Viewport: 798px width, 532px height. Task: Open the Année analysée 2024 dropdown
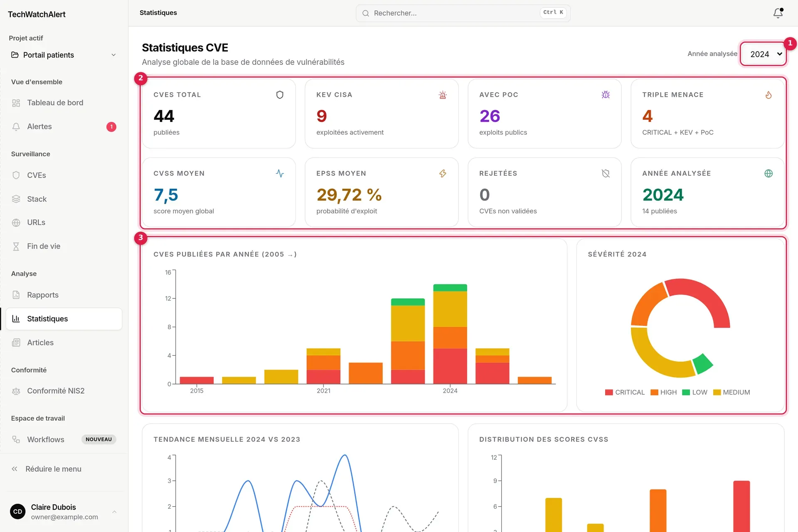(x=764, y=54)
